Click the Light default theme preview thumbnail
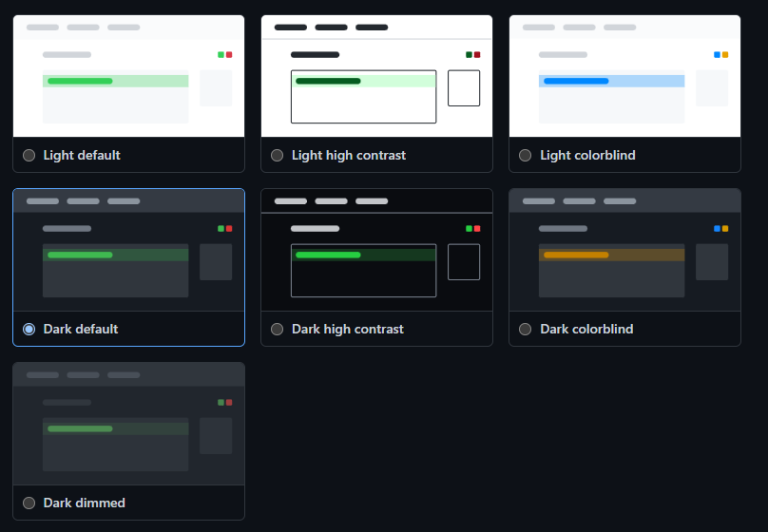 coord(129,76)
